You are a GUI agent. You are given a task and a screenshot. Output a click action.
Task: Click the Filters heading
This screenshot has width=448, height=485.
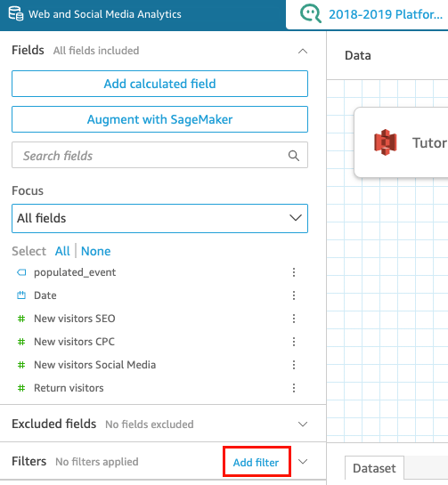29,461
